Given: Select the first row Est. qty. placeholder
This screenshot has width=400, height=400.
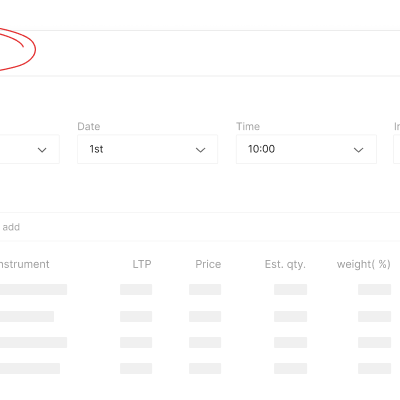Looking at the screenshot, I should point(290,289).
